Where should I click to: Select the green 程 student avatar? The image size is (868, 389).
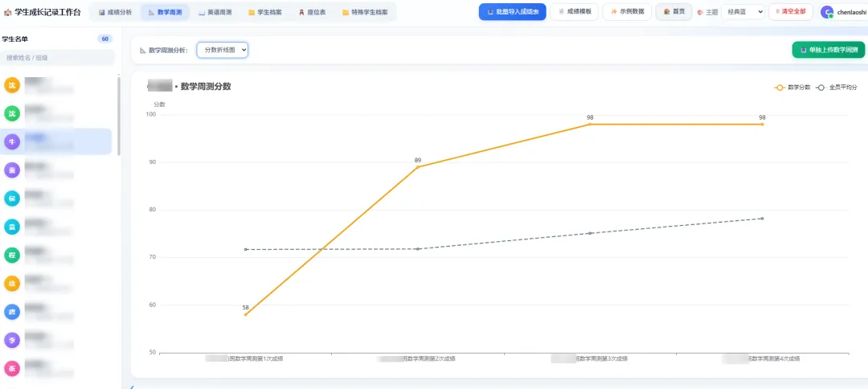click(x=12, y=255)
